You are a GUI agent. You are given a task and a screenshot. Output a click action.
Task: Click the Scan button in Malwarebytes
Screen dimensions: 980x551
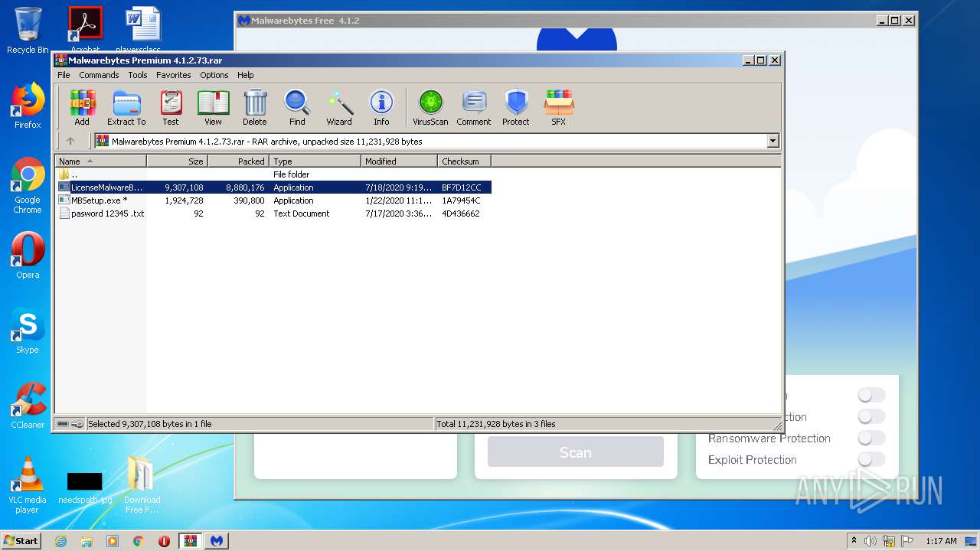(x=576, y=452)
